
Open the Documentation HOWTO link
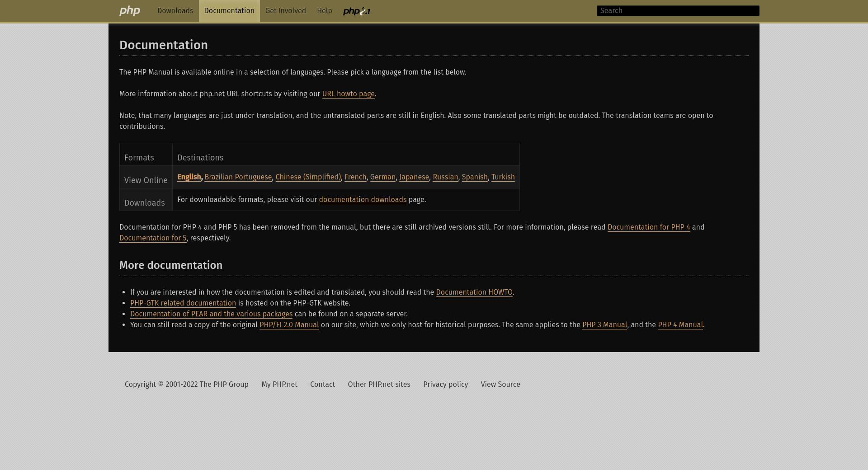tap(474, 292)
